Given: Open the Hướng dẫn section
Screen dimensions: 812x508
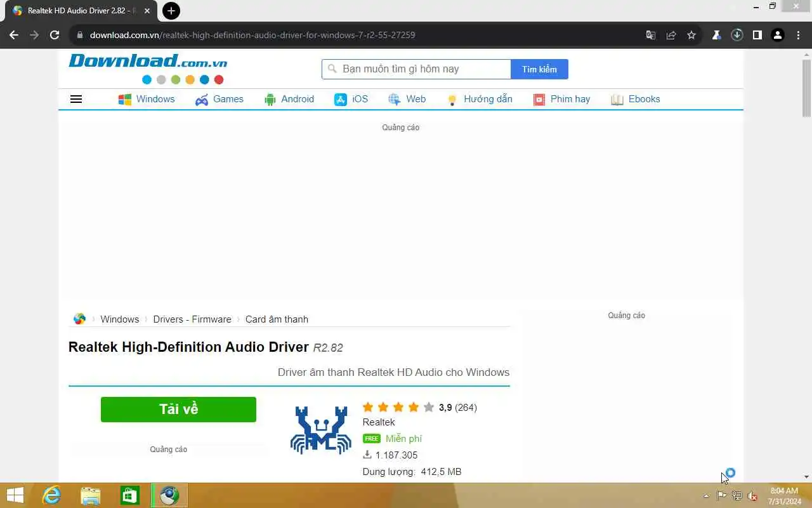Looking at the screenshot, I should pyautogui.click(x=480, y=99).
